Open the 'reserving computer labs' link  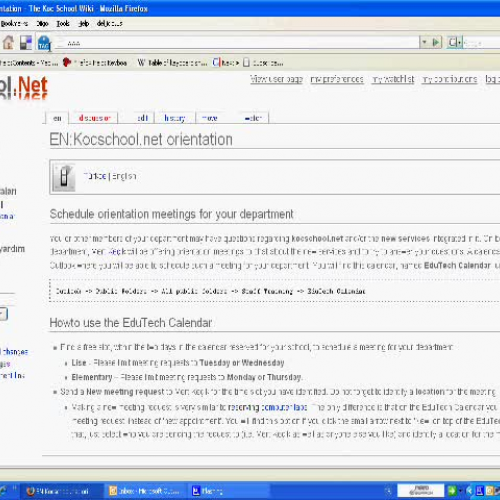pyautogui.click(x=267, y=407)
